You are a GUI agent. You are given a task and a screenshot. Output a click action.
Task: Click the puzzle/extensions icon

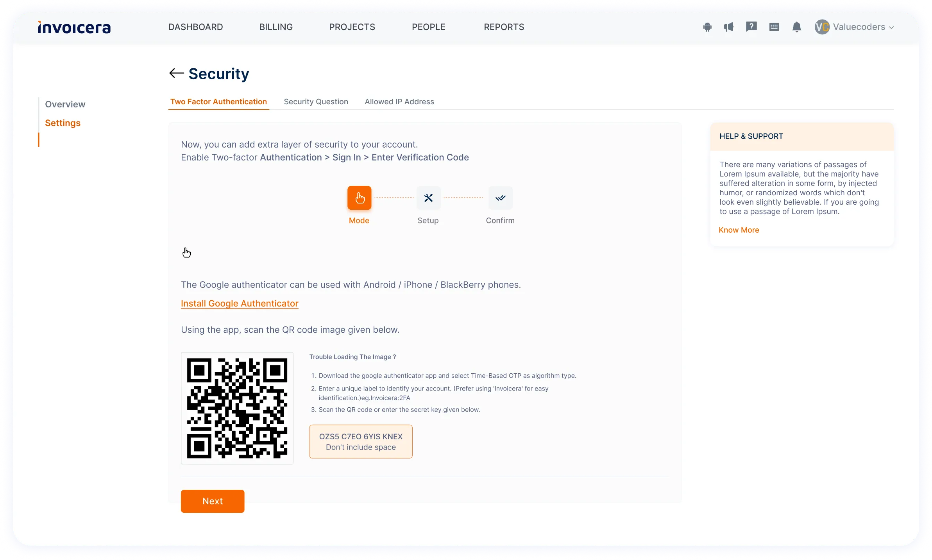(x=708, y=27)
